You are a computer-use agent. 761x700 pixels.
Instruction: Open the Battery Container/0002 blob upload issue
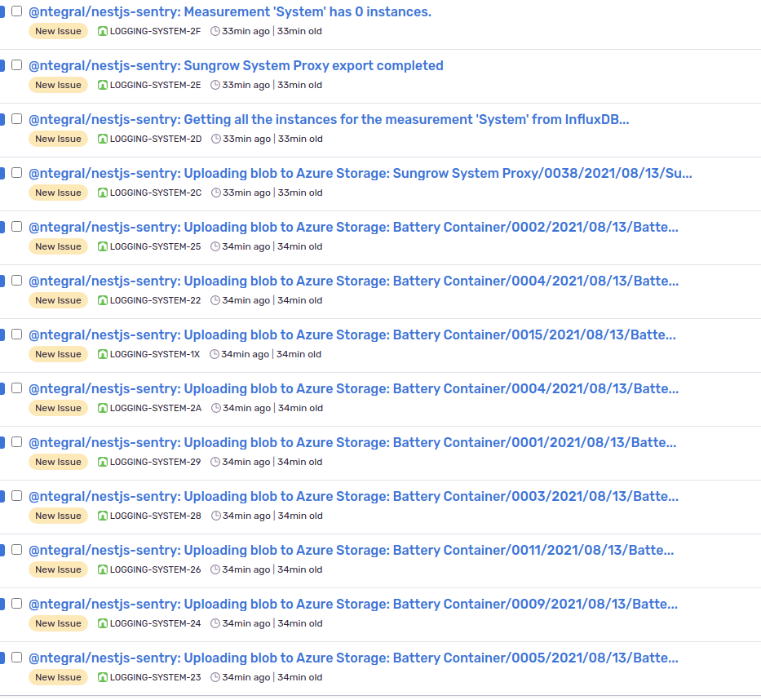[x=354, y=227]
